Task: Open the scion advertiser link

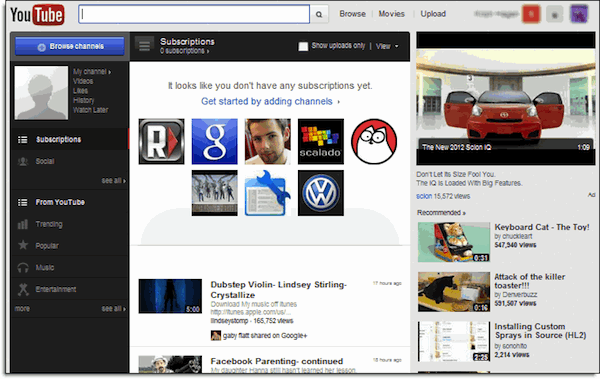Action: pyautogui.click(x=424, y=196)
